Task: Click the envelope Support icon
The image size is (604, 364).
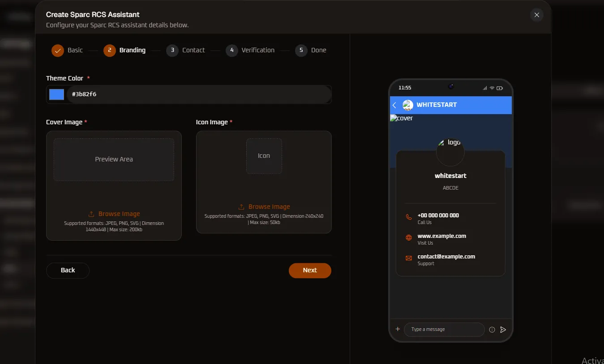Action: (409, 258)
